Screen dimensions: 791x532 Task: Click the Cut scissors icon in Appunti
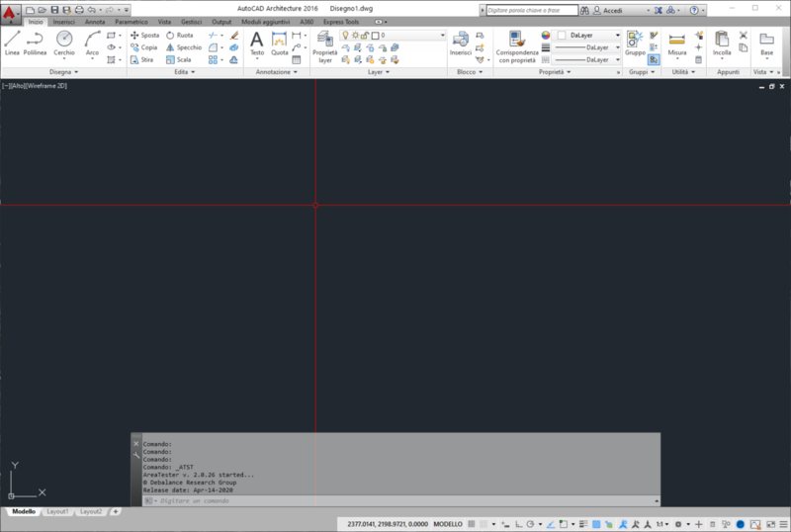pos(744,36)
